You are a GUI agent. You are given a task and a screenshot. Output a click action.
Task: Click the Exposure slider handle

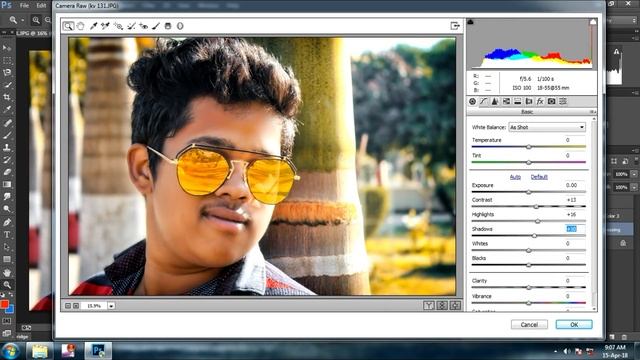(529, 192)
